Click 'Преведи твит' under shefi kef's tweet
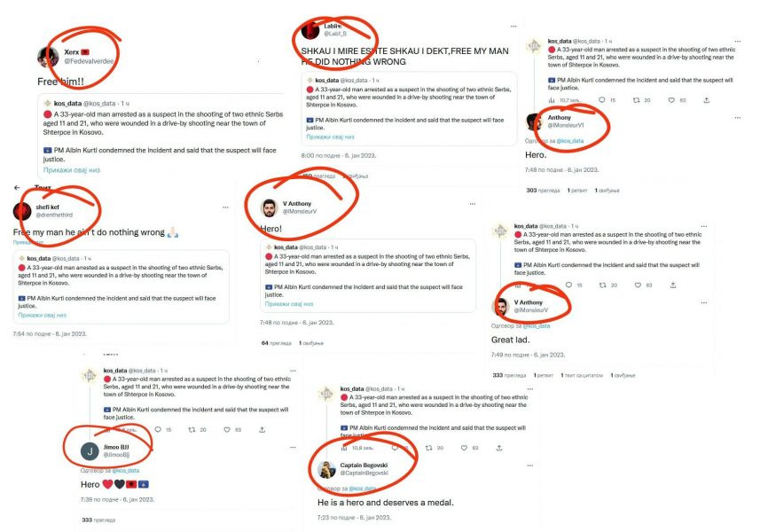The height and width of the screenshot is (532, 760). coord(28,242)
